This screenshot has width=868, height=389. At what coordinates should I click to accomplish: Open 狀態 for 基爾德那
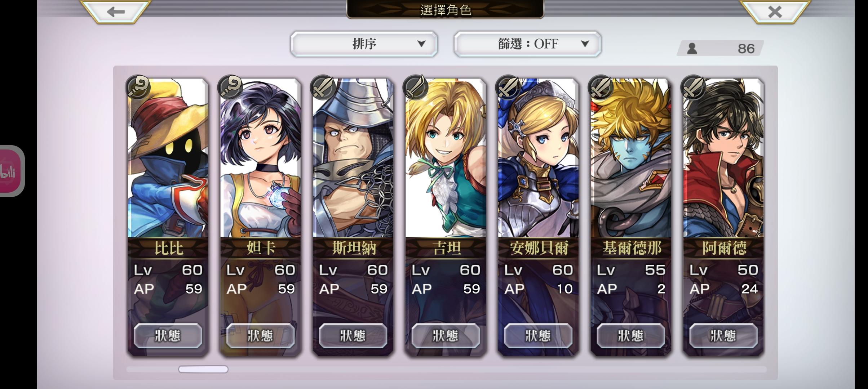(631, 336)
